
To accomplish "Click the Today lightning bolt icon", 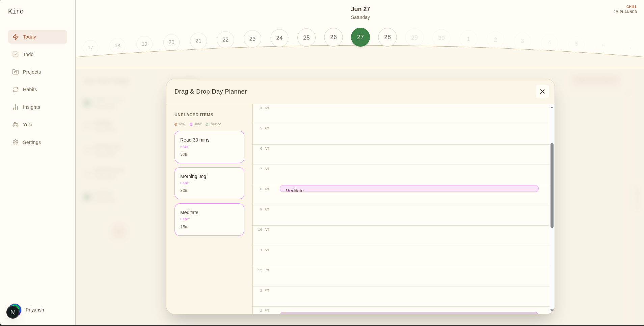I will pos(16,37).
